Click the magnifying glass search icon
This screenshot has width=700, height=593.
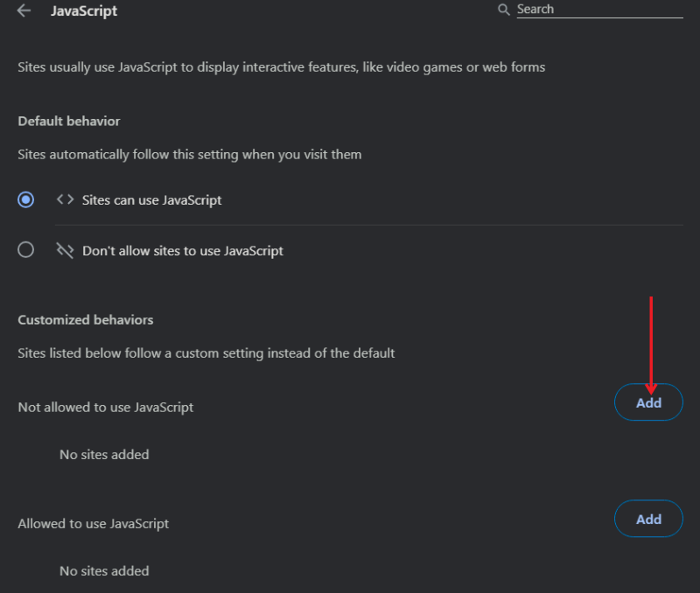coord(502,9)
